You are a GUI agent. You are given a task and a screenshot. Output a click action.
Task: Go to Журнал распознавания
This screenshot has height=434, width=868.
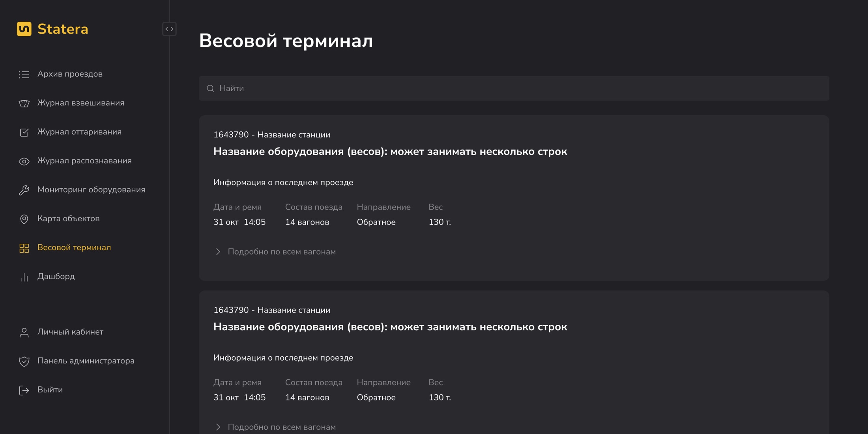(84, 161)
